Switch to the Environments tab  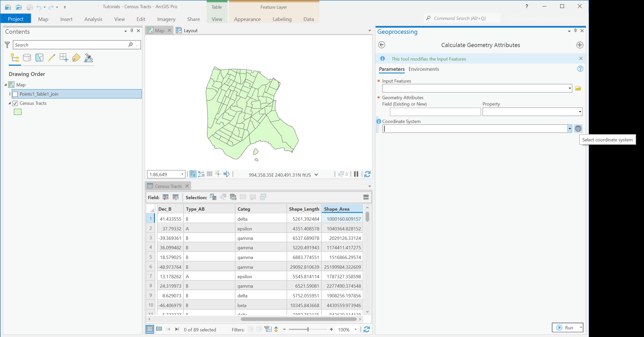pyautogui.click(x=424, y=69)
